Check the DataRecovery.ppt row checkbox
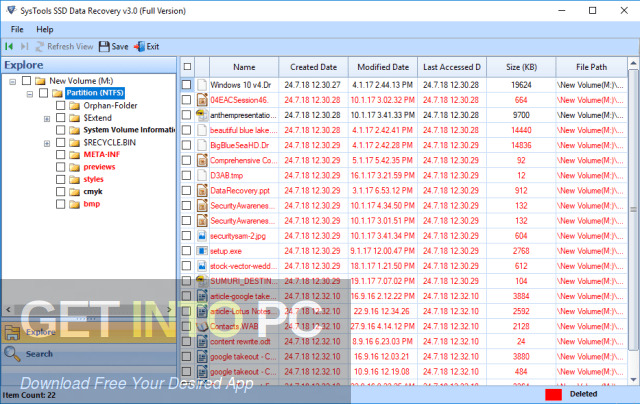 [187, 191]
